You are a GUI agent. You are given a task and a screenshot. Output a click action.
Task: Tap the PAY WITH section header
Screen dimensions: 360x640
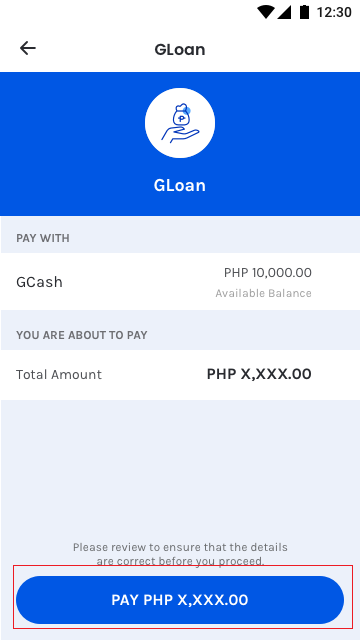point(43,238)
